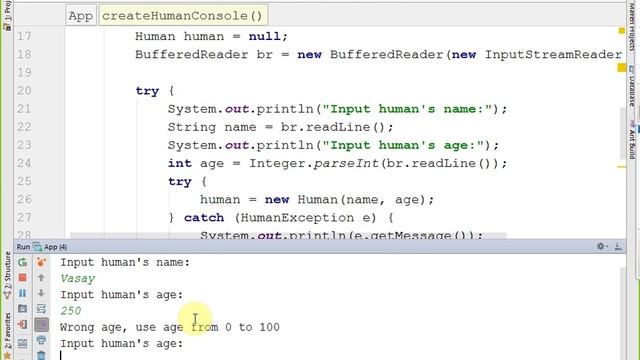Click line number 24 in gutter
This screenshot has height=360, width=640.
24,163
